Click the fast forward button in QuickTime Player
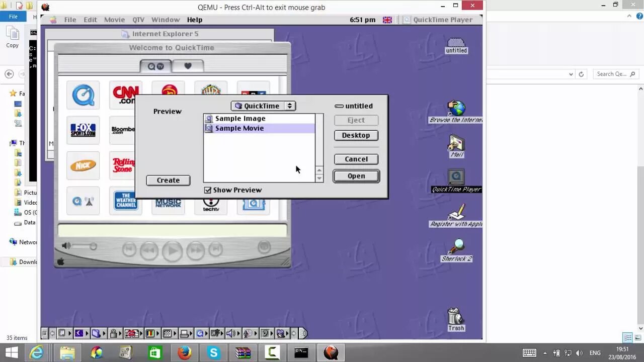Image resolution: width=644 pixels, height=362 pixels. point(196,250)
